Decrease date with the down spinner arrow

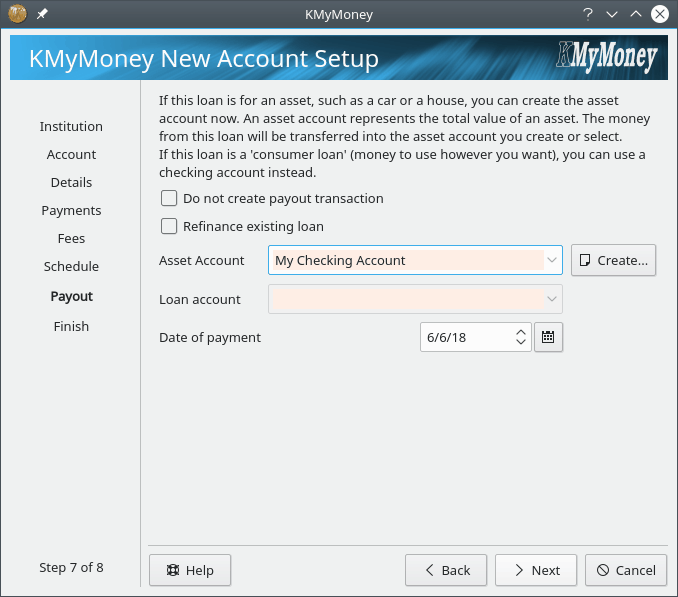[x=521, y=342]
